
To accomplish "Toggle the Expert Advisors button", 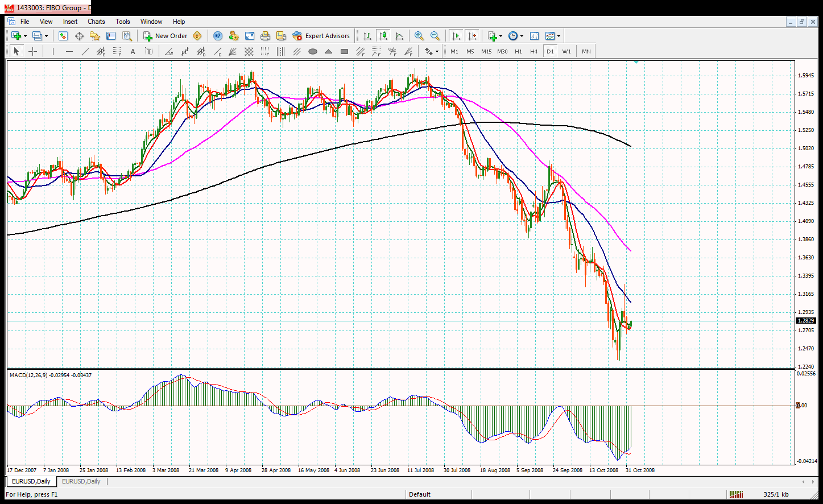I will tap(321, 36).
